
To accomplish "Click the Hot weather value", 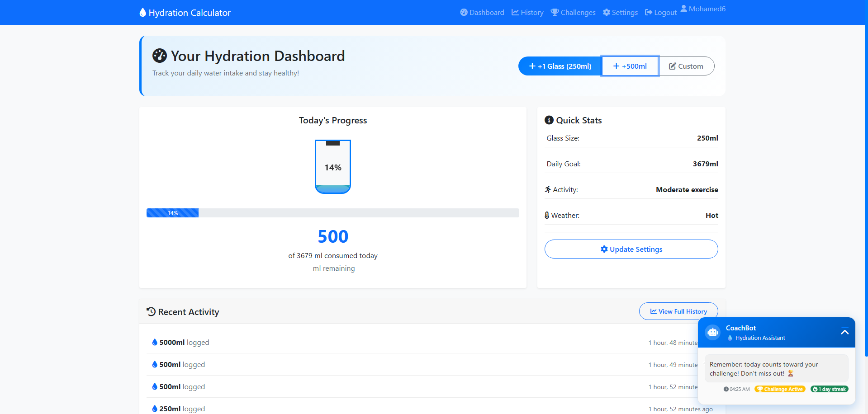I will coord(711,215).
